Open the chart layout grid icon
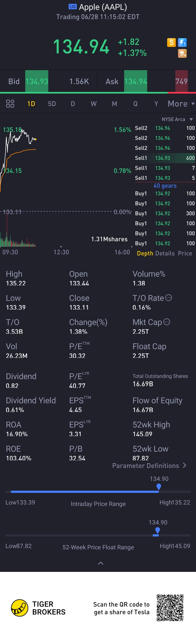The width and height of the screenshot is (196, 644). tap(10, 104)
